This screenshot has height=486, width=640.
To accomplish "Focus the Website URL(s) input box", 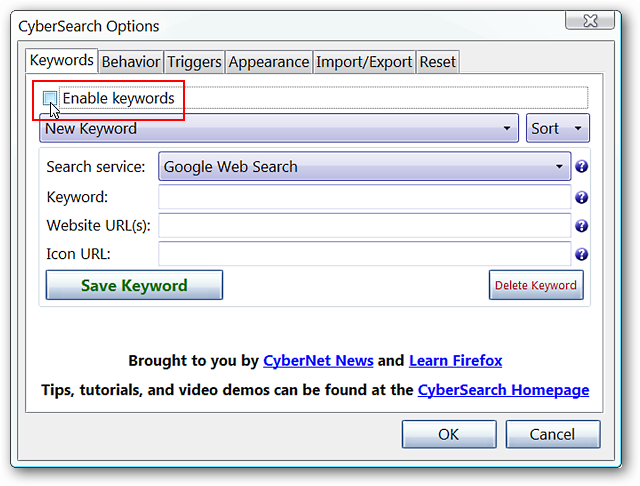I will (364, 226).
